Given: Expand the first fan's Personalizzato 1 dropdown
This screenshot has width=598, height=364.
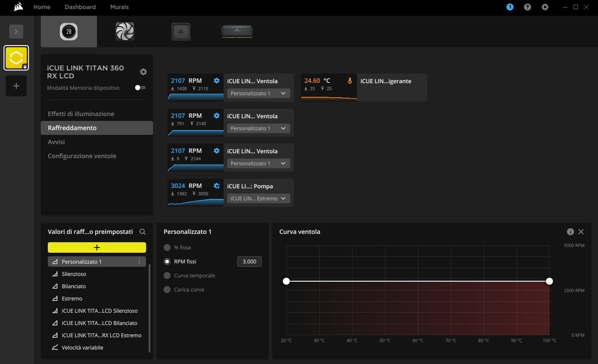Looking at the screenshot, I should (259, 93).
